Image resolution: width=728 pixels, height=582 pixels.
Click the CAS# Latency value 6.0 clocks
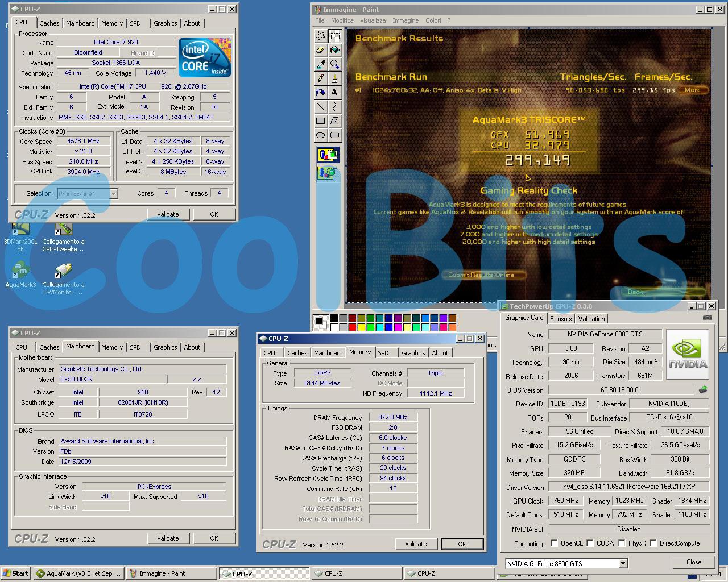point(393,438)
